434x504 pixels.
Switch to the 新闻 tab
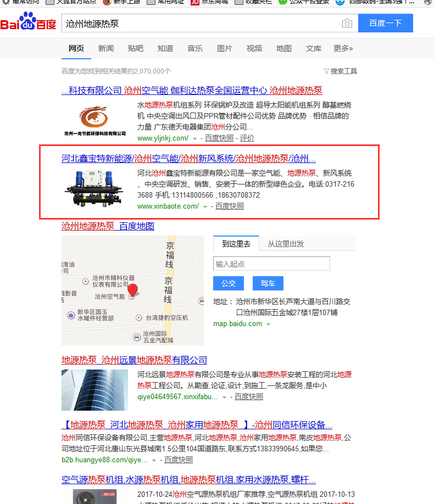(x=106, y=48)
